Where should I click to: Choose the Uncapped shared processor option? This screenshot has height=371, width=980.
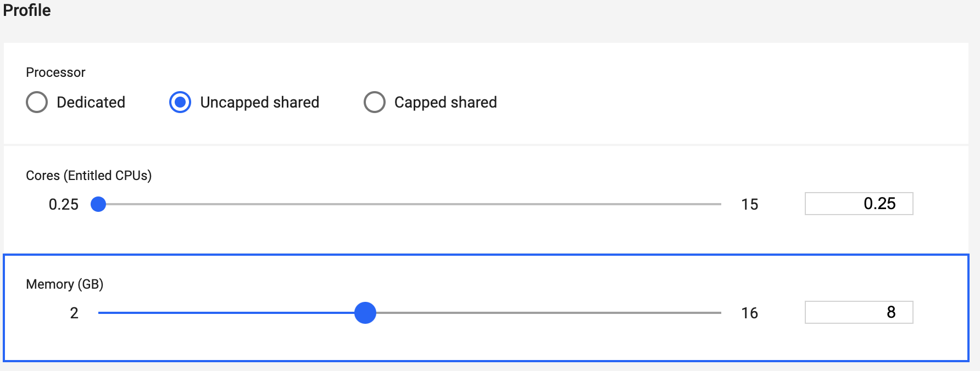[180, 102]
